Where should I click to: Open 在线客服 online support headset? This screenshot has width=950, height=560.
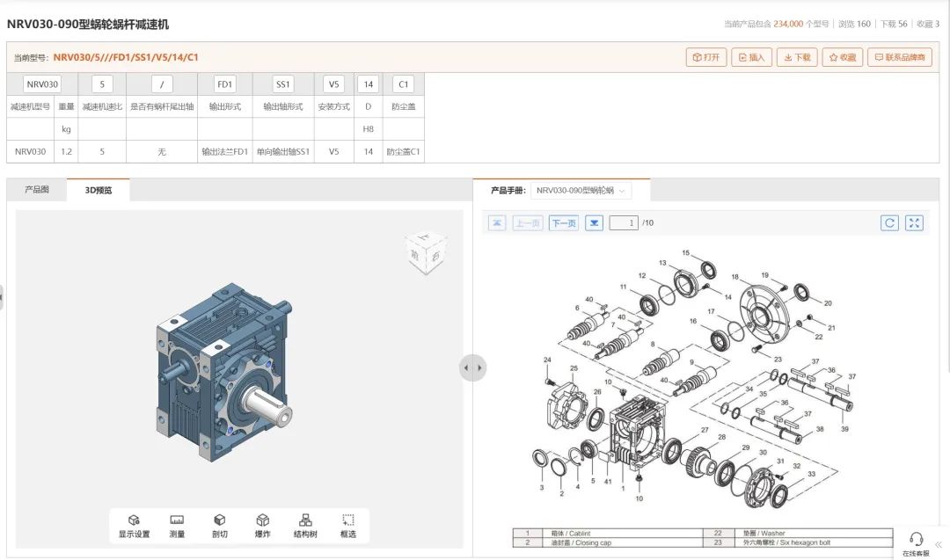point(916,543)
